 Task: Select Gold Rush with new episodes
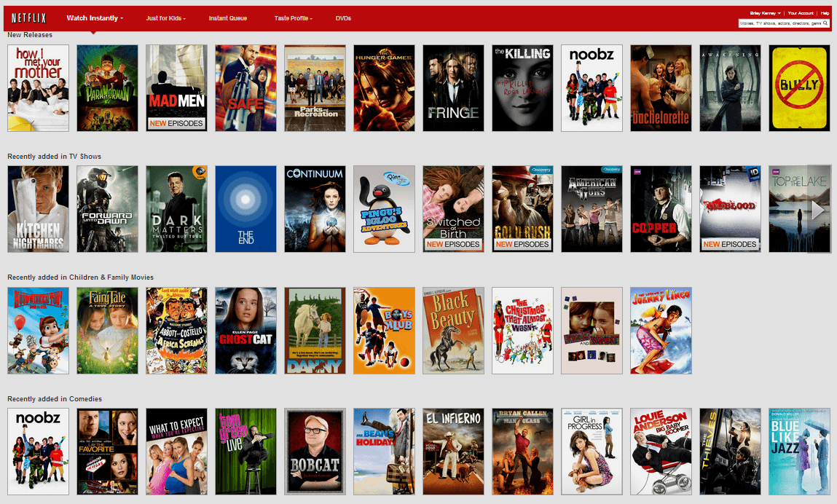click(522, 209)
